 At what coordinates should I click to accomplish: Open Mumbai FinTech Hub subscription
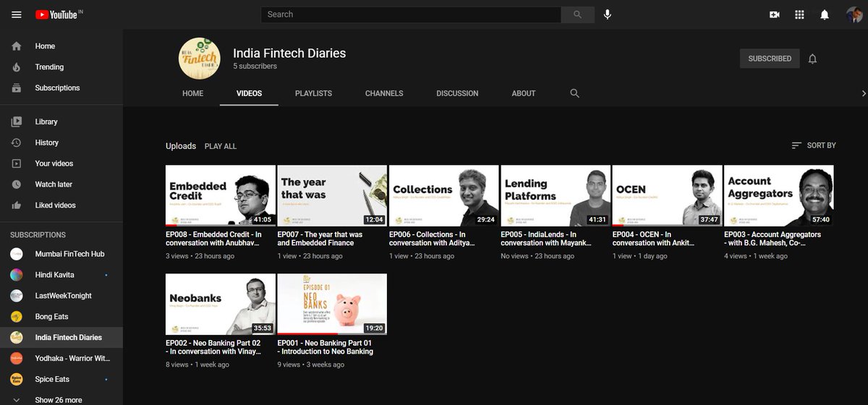[x=61, y=255]
